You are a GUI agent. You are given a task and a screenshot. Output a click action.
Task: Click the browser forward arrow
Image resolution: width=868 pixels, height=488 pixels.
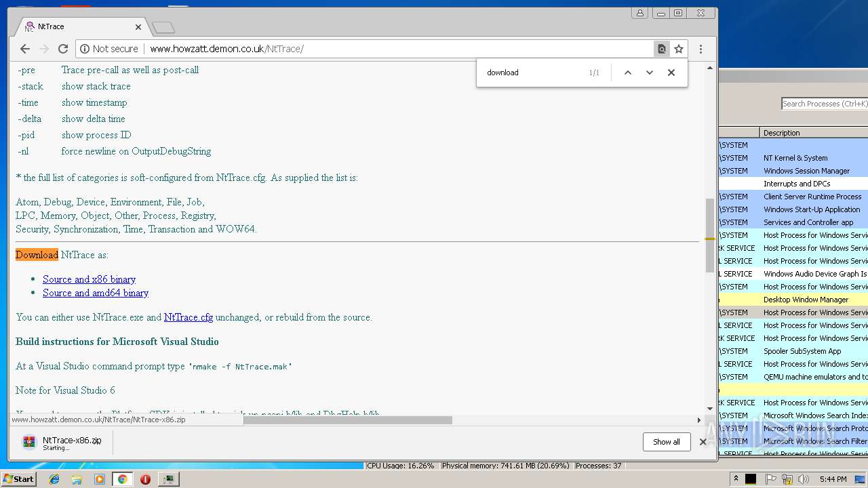(x=44, y=49)
